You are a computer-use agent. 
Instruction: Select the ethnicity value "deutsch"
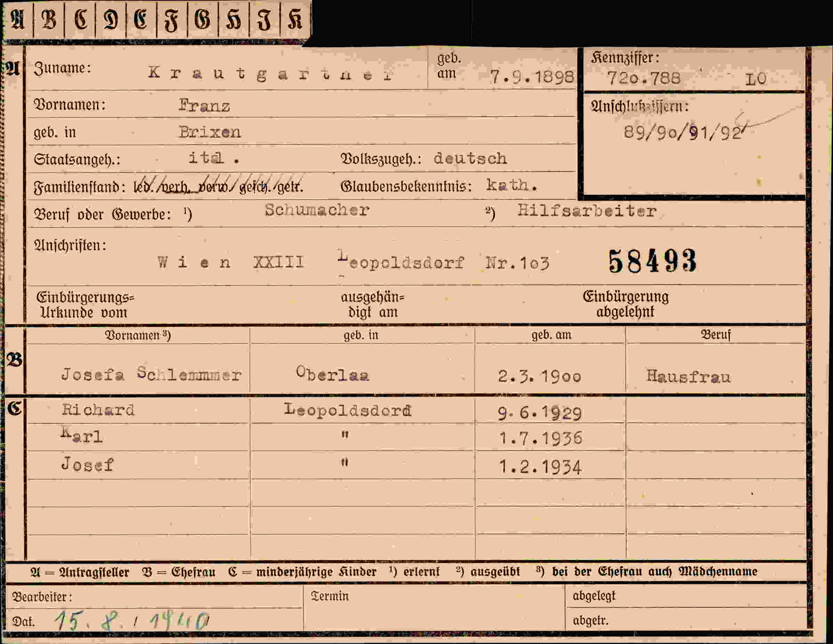click(470, 158)
